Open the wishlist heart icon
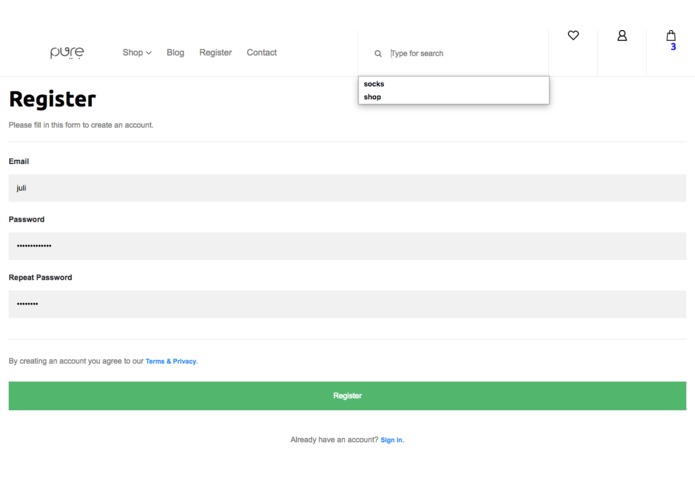Screen dimensions: 695x494 pos(573,35)
